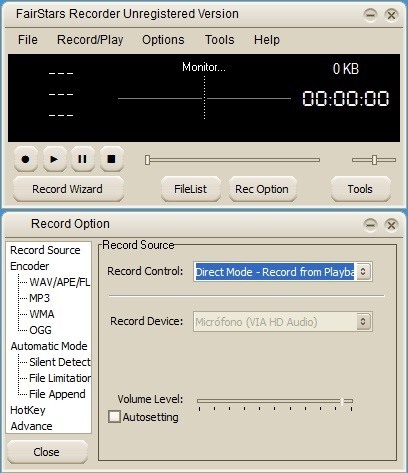Screen dimensions: 408x473
Task: Select WMA encoder entry
Action: [42, 314]
